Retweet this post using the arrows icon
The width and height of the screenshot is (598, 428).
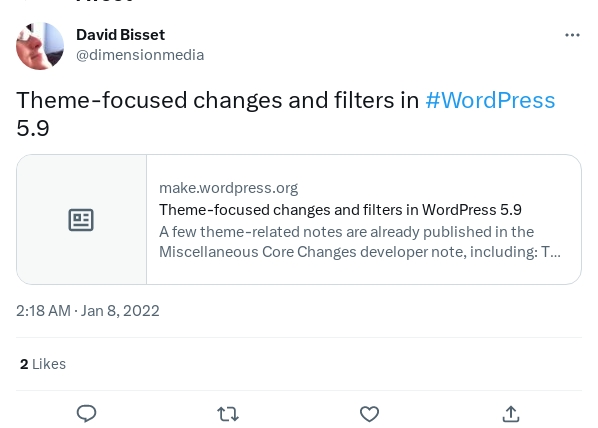(x=228, y=414)
